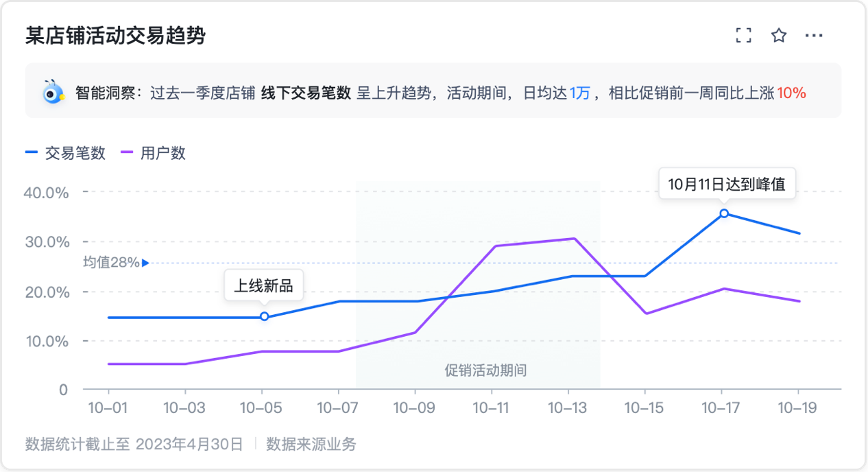Click the fullscreen expand icon
This screenshot has height=472, width=868.
(x=743, y=36)
